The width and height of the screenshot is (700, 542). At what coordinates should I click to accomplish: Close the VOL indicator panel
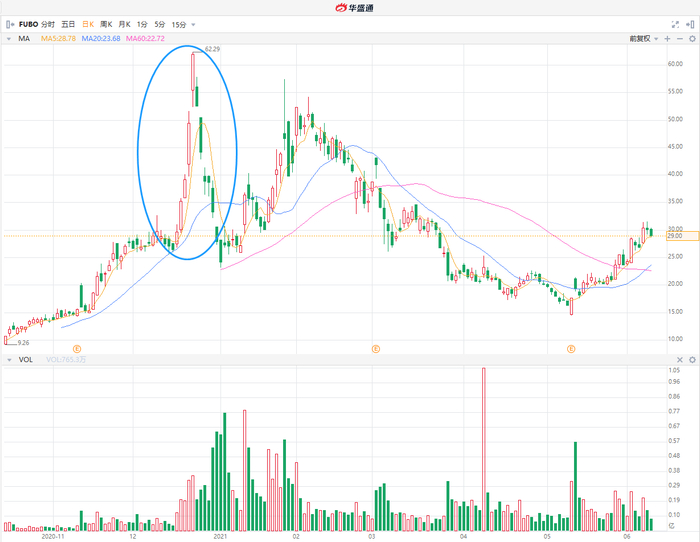point(680,360)
